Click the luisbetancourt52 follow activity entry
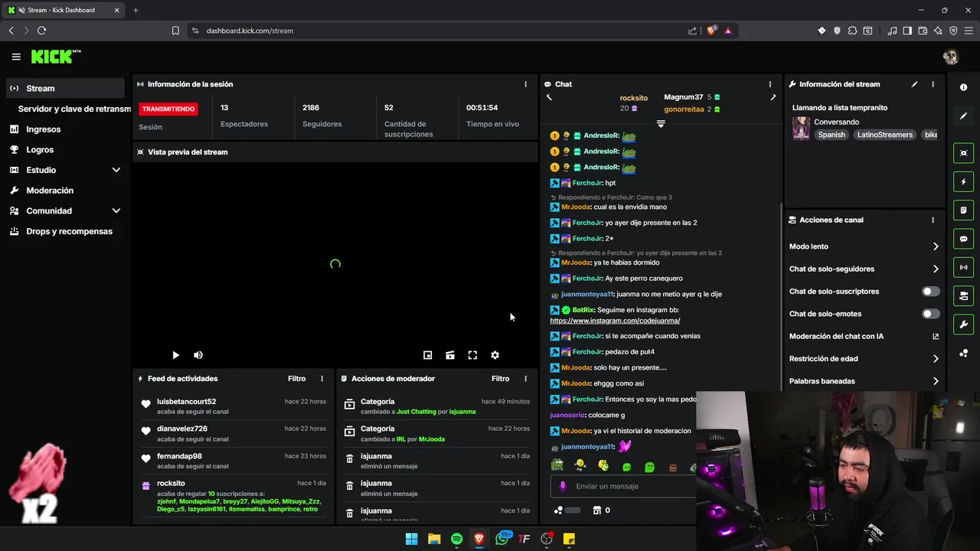Viewport: 980px width, 551px height. (234, 406)
